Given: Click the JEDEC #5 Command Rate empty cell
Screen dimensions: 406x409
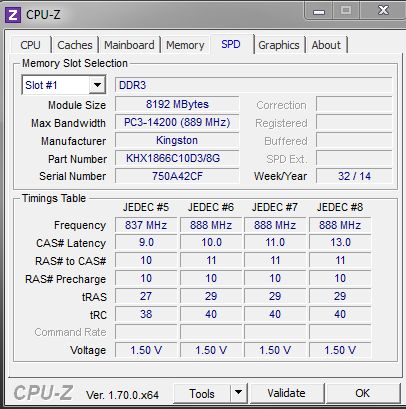Looking at the screenshot, I should click(x=146, y=332).
